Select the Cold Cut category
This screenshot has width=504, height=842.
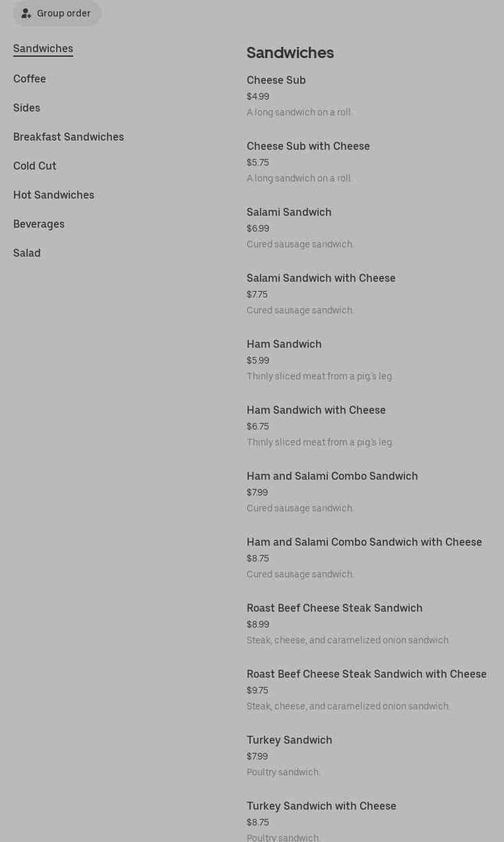(35, 166)
